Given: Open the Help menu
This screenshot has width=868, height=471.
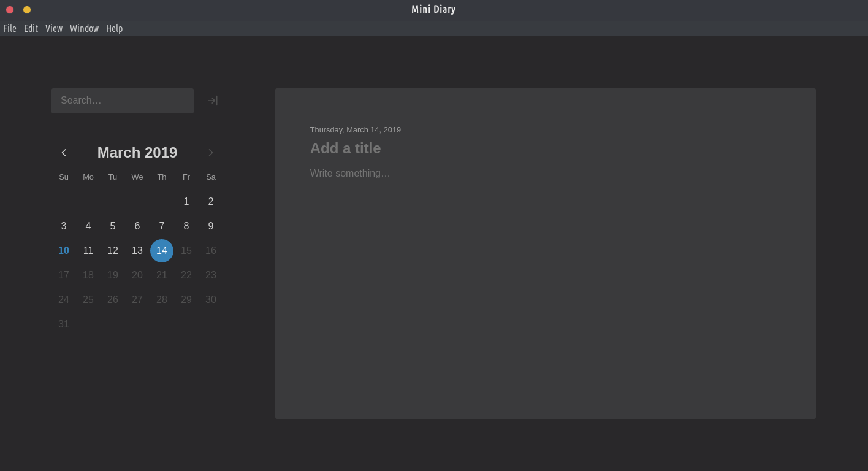Looking at the screenshot, I should 114,28.
